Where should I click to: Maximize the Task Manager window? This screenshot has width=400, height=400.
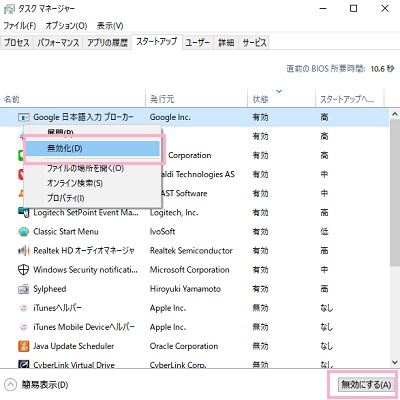(x=353, y=9)
